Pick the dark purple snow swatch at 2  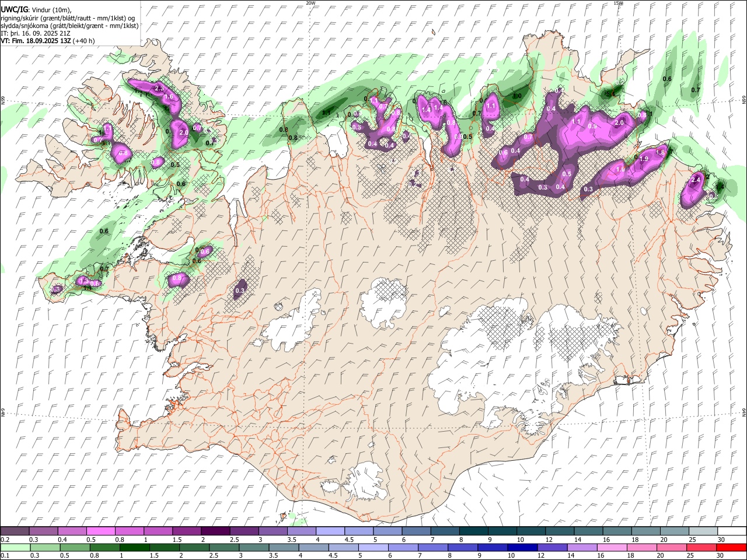[x=215, y=531]
